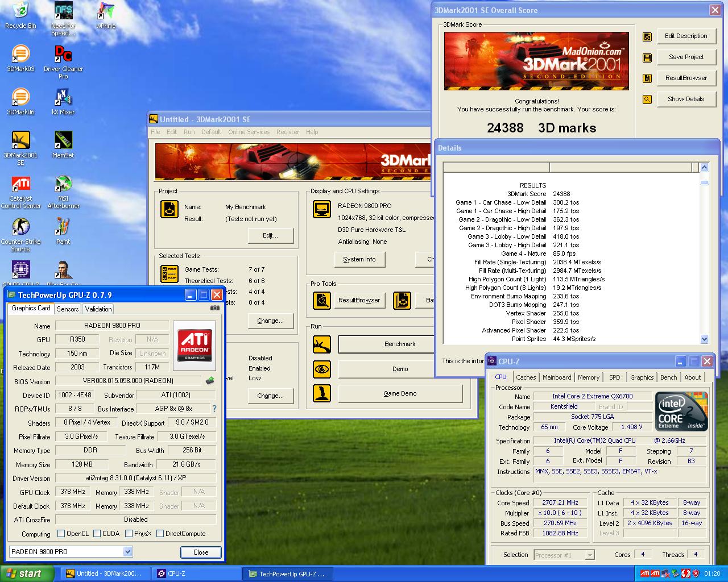
Task: Click the taskbar clock showing 01:20
Action: pyautogui.click(x=712, y=573)
